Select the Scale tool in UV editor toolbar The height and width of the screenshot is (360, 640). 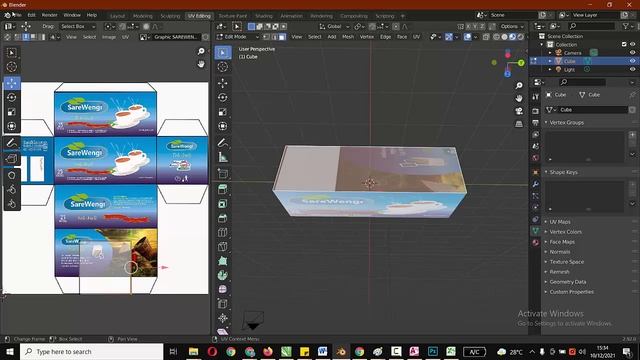(11, 112)
